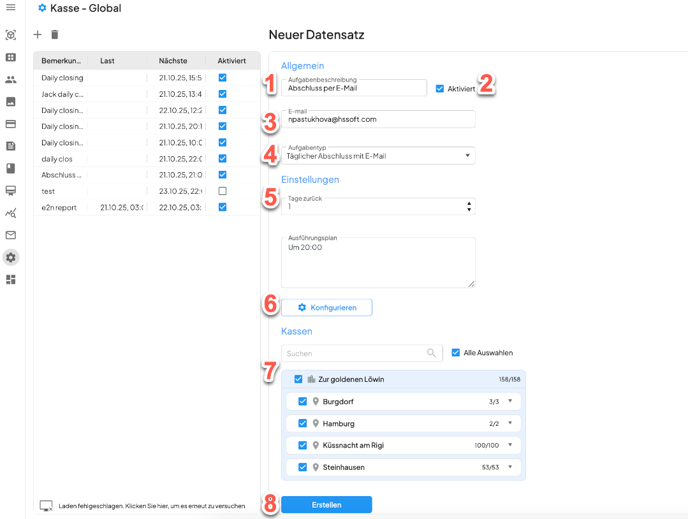Click the trash icon to delete record
This screenshot has width=688, height=519.
point(55,35)
